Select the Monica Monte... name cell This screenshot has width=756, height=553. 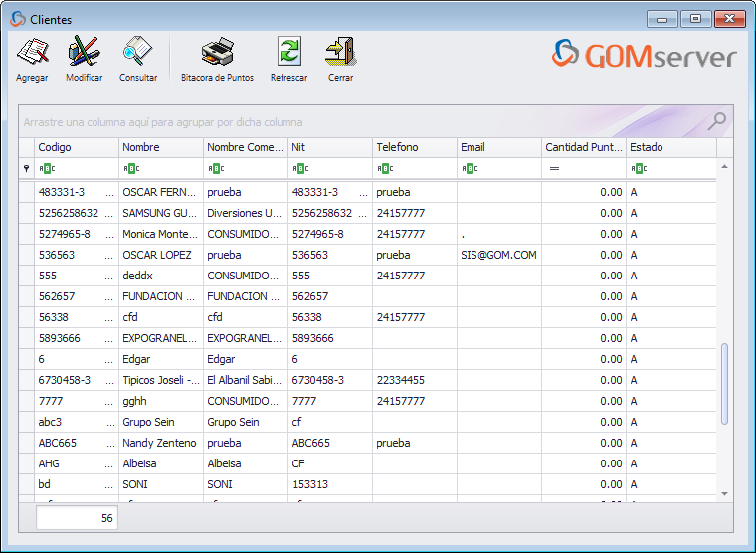click(161, 235)
